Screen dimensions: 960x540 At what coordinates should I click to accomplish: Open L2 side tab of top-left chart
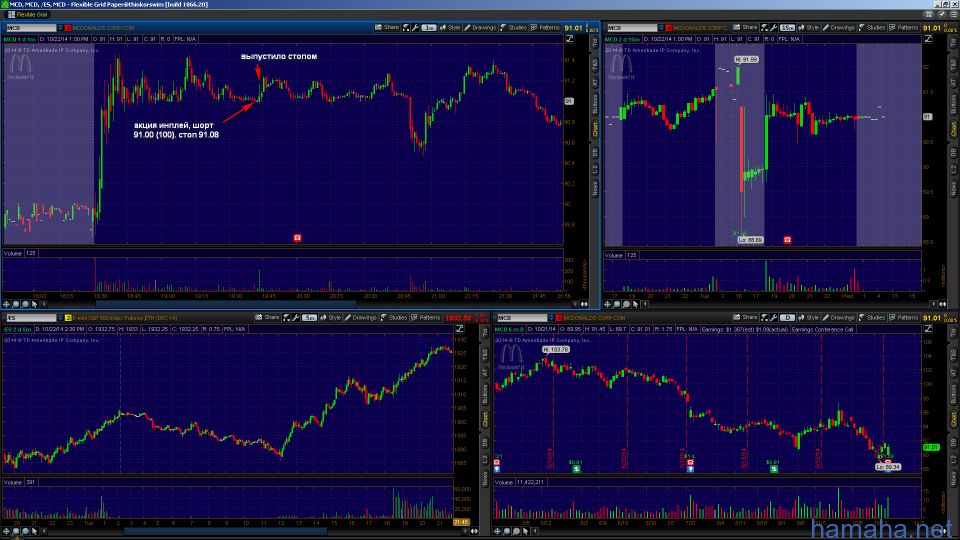point(594,169)
